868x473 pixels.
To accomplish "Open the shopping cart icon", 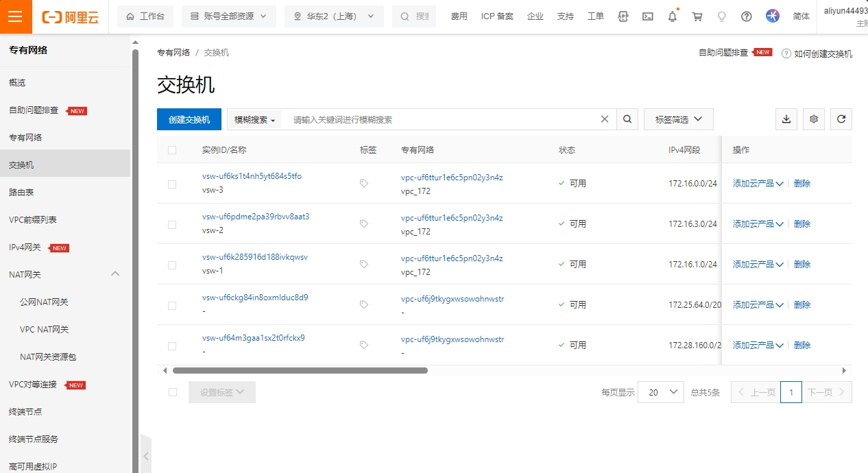I will point(697,16).
